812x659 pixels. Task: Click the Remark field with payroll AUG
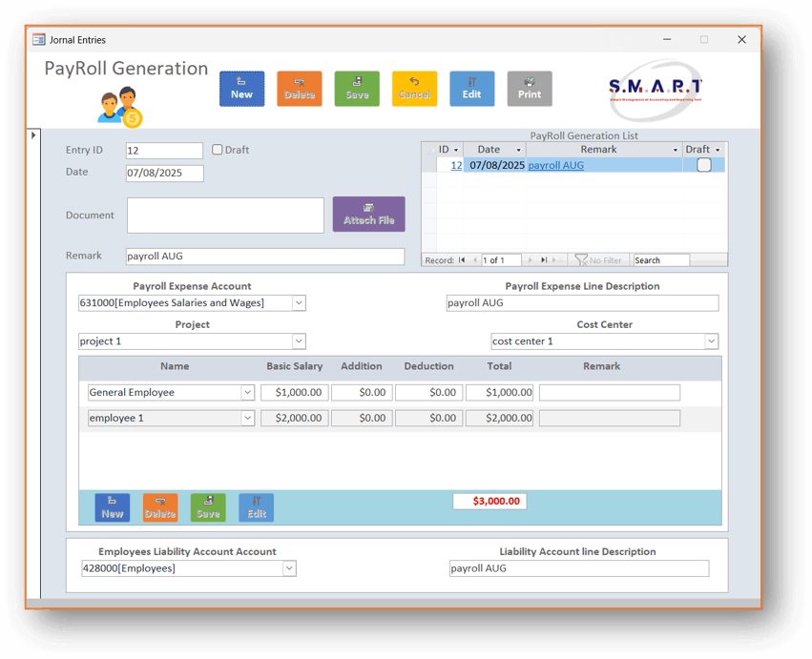[264, 257]
